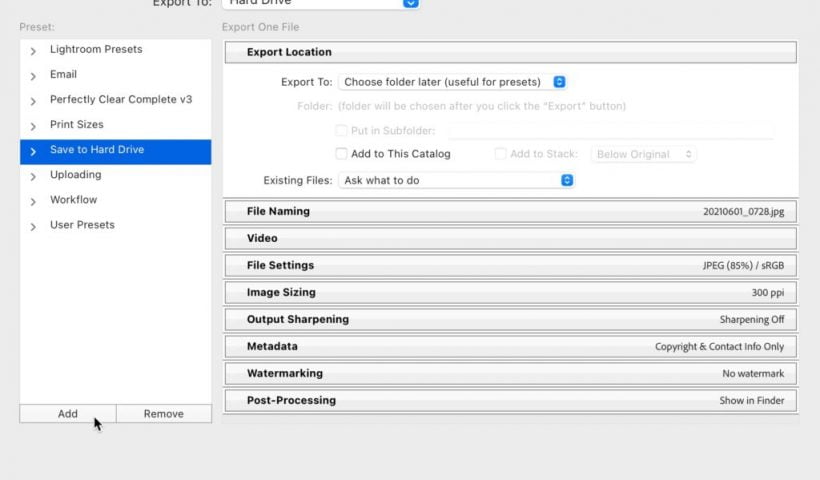Open the Below Original stack dropdown
Viewport: 820px width, 480px height.
click(645, 154)
